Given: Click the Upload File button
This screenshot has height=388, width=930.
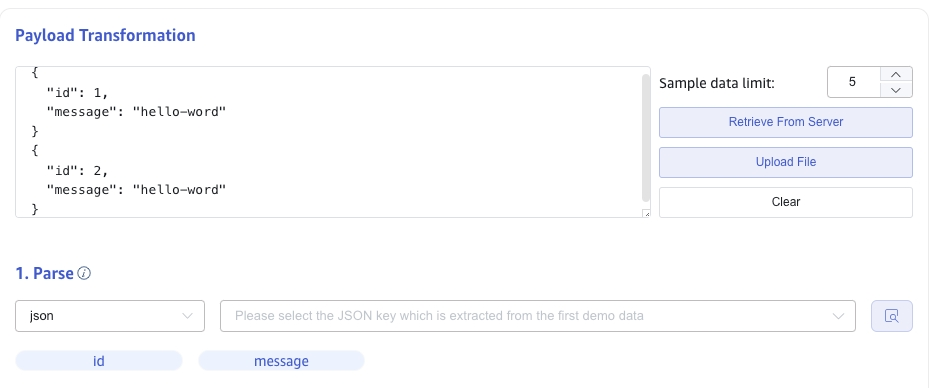Looking at the screenshot, I should pos(785,162).
